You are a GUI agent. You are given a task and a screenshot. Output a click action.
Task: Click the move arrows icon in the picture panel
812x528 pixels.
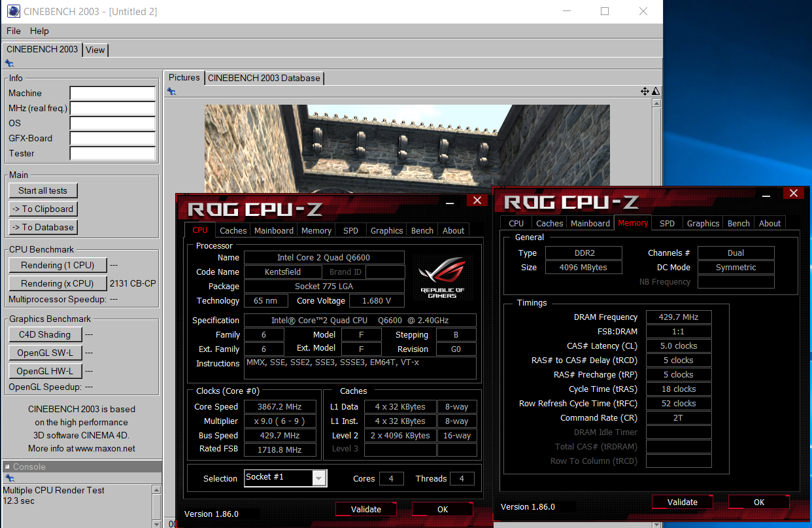pyautogui.click(x=645, y=92)
